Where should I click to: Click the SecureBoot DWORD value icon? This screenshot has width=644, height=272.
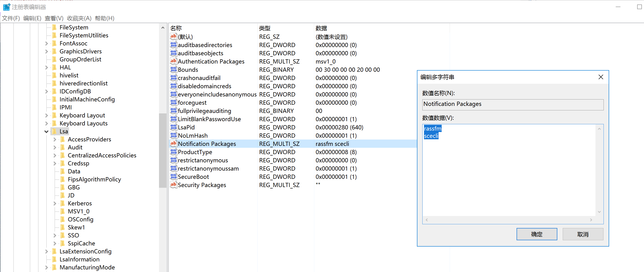[173, 176]
